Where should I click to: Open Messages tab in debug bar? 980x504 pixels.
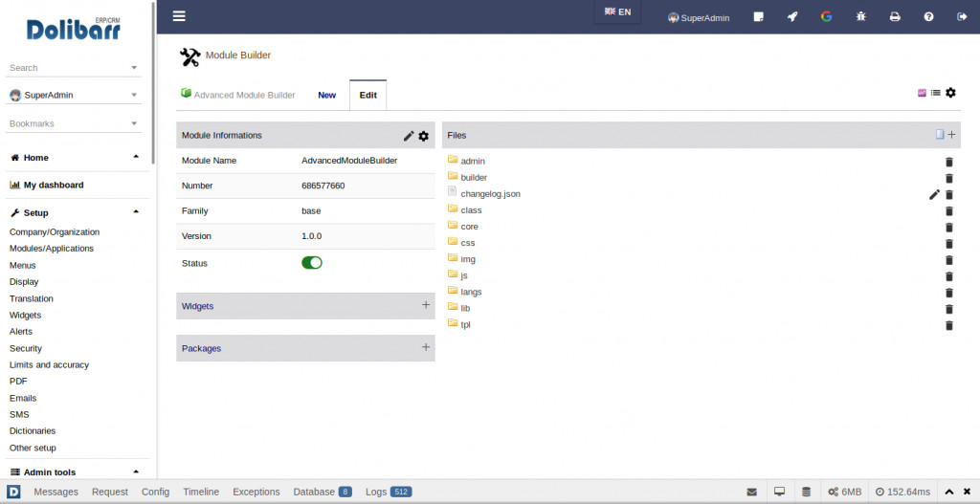pyautogui.click(x=56, y=492)
